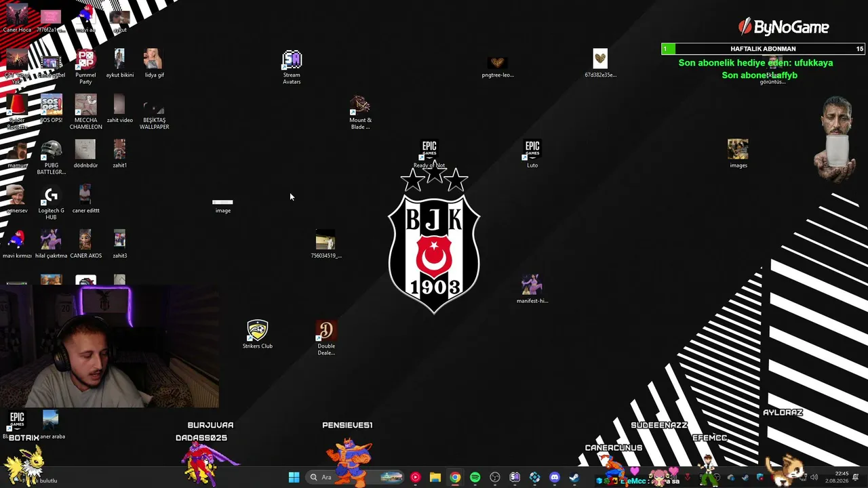Viewport: 868px width, 488px height.
Task: Select the zahit1 image file
Action: coord(120,155)
